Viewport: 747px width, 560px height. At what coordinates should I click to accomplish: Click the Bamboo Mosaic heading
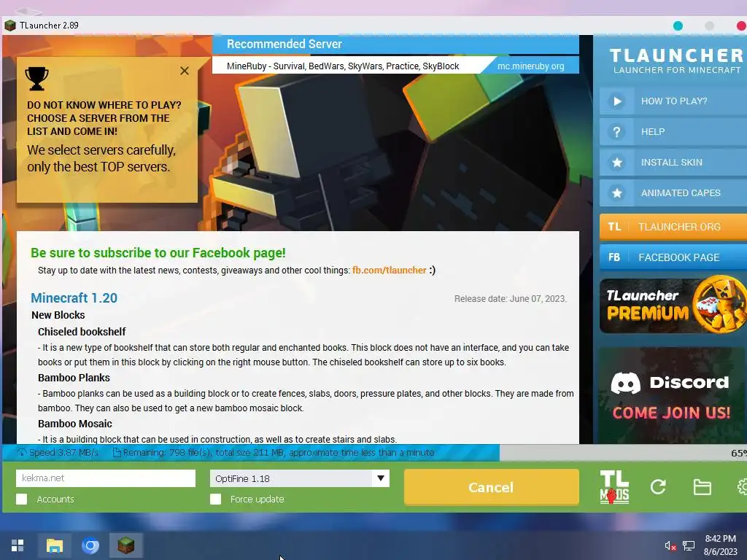(75, 424)
